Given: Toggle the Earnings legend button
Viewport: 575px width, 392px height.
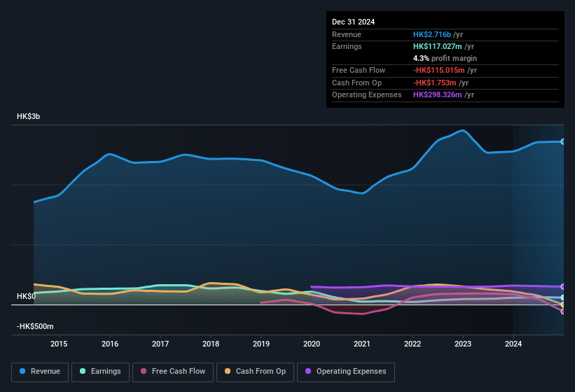Looking at the screenshot, I should [x=100, y=372].
